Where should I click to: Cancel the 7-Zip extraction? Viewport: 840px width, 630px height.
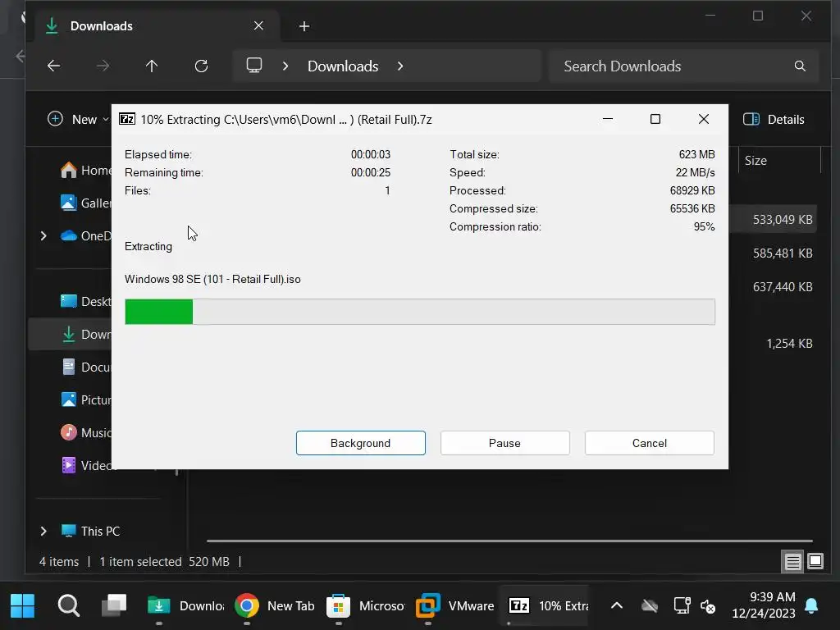pyautogui.click(x=650, y=443)
